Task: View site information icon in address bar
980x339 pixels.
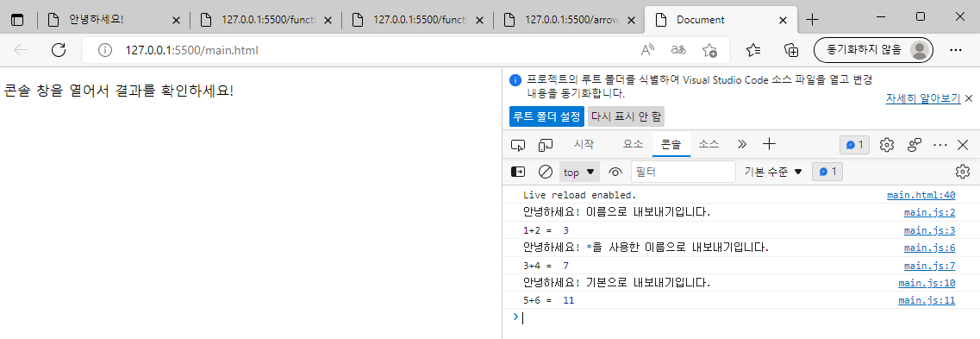Action: tap(106, 50)
